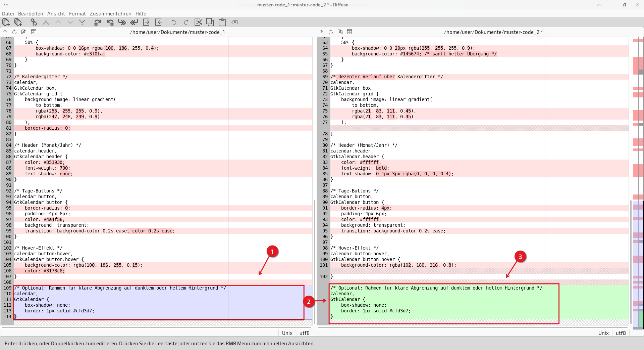Go to the next difference arrow

click(x=70, y=22)
